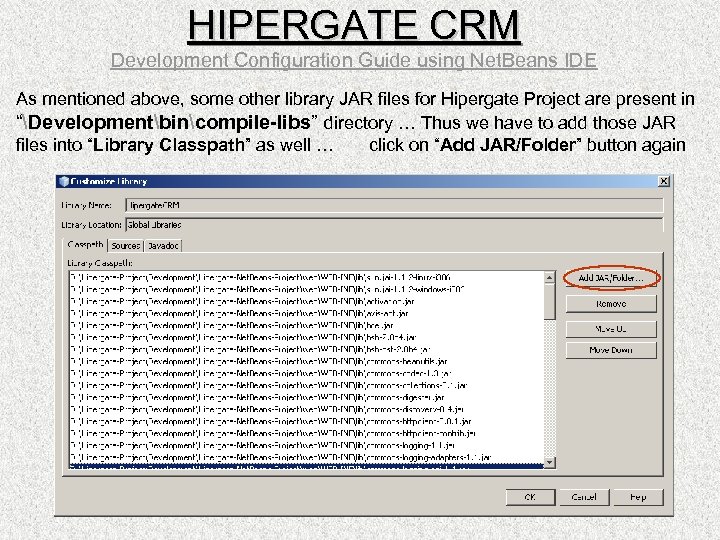Click the classpath list scroll-down arrow
The image size is (720, 540).
click(550, 462)
